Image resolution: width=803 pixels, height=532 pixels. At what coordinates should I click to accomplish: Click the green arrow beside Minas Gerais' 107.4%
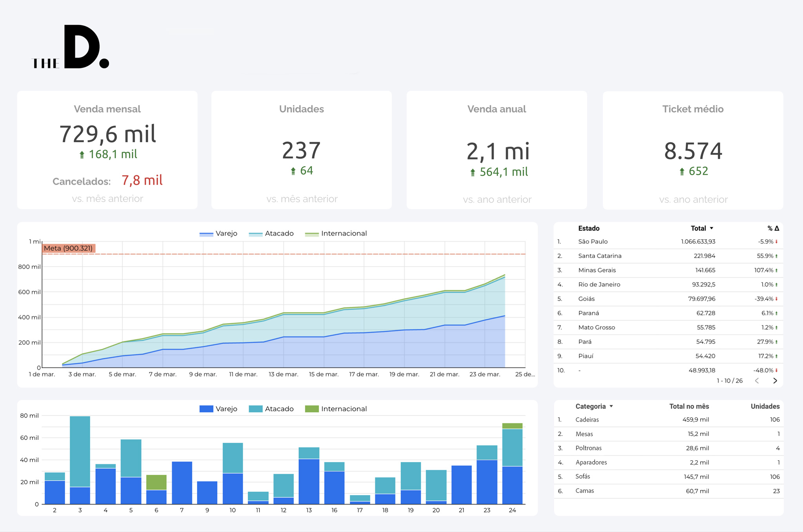coord(776,270)
